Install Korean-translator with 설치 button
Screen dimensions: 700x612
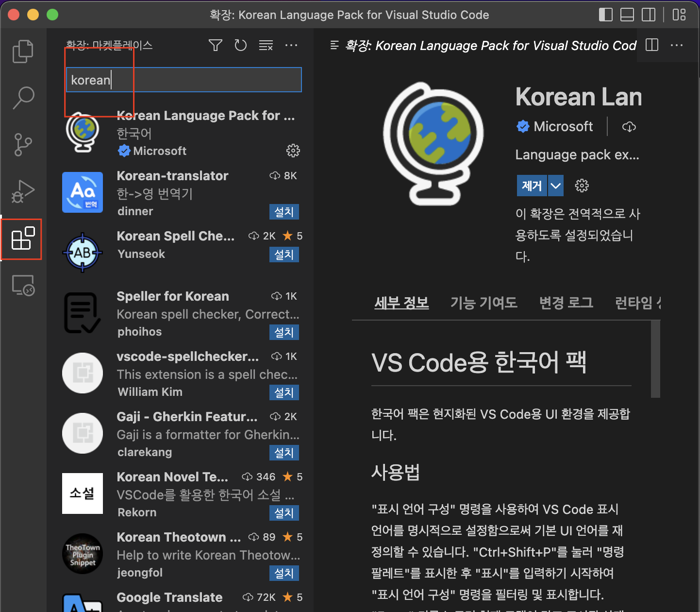point(284,212)
